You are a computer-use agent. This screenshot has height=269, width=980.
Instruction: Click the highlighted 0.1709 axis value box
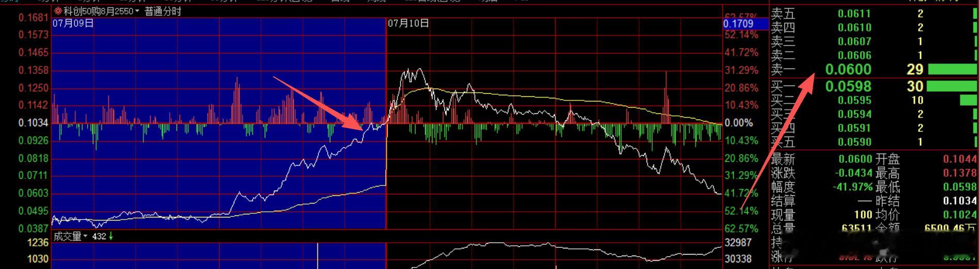pos(738,24)
